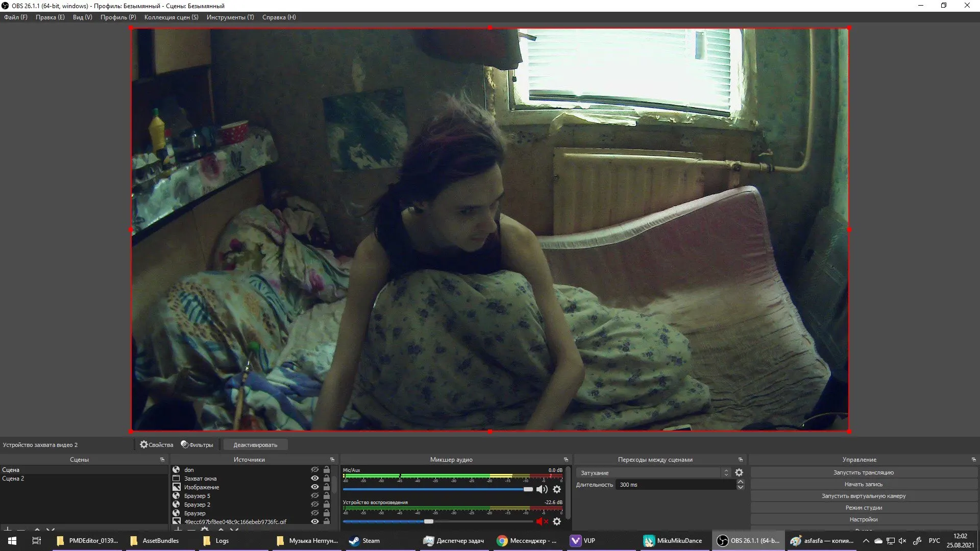Image resolution: width=980 pixels, height=551 pixels.
Task: Open the source properties (Свойства) gear
Action: (144, 445)
